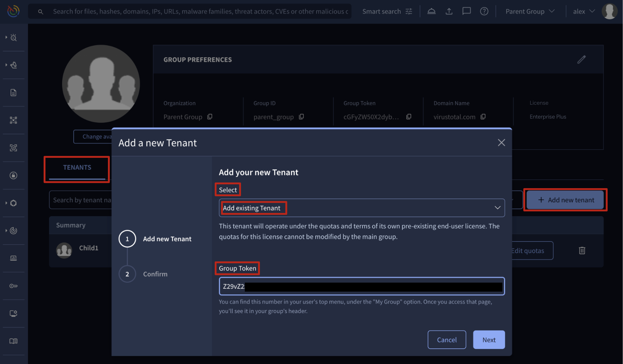Click the chat comment icon in header
This screenshot has width=623, height=364.
tap(466, 11)
